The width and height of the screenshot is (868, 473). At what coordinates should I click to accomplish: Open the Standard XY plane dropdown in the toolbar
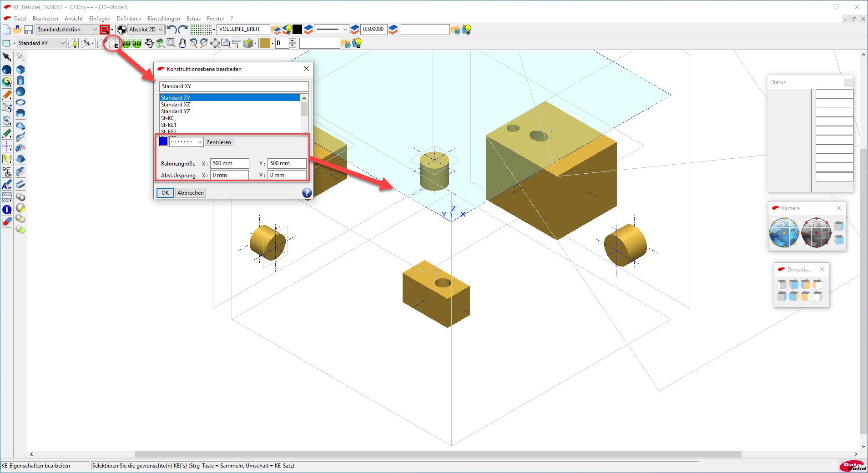pyautogui.click(x=41, y=43)
